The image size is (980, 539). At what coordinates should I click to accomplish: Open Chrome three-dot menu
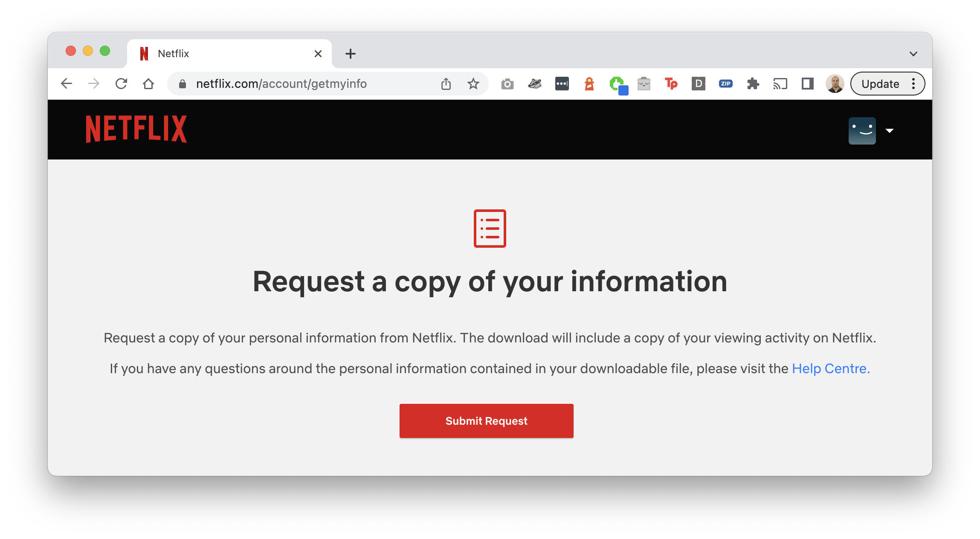coord(913,84)
